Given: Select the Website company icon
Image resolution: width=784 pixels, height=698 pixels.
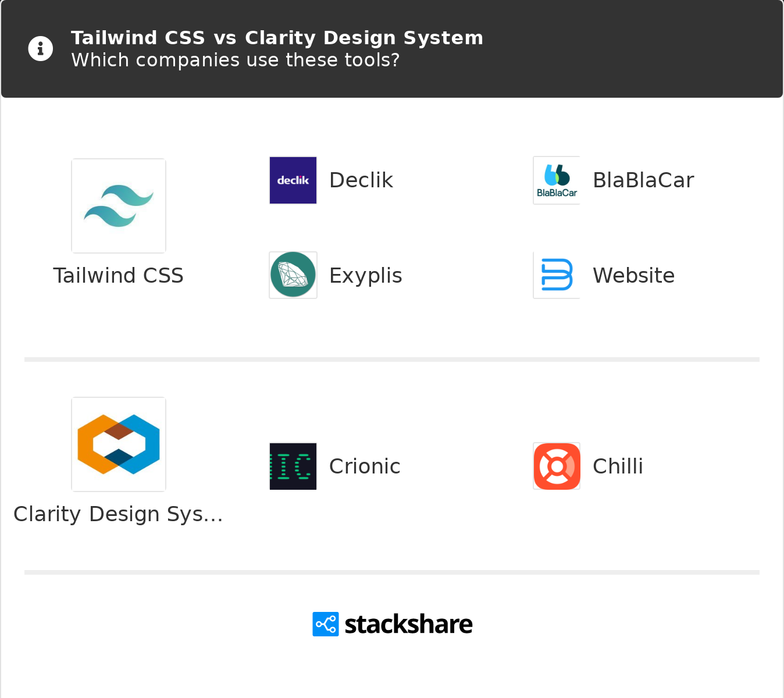Looking at the screenshot, I should tap(556, 275).
